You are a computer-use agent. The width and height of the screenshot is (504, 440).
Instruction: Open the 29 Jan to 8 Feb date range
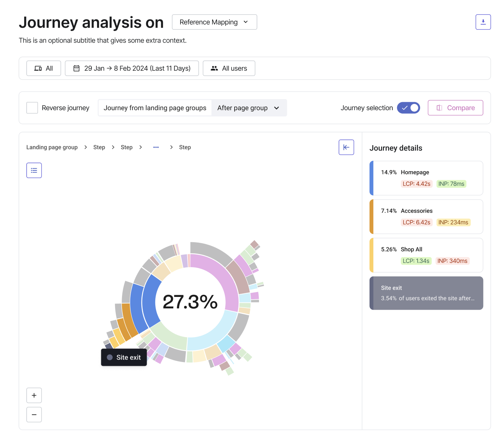pyautogui.click(x=132, y=68)
